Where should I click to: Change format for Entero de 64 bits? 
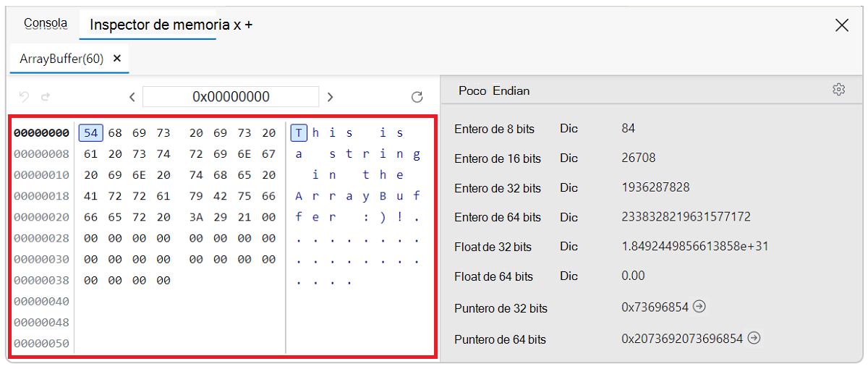[569, 217]
